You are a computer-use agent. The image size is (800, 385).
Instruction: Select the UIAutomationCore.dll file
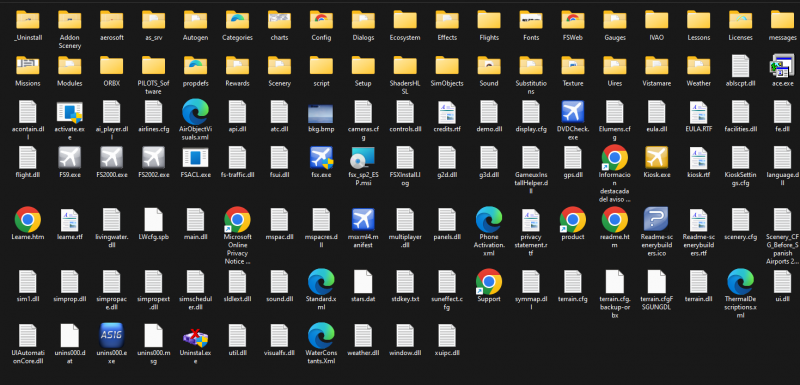pyautogui.click(x=28, y=335)
